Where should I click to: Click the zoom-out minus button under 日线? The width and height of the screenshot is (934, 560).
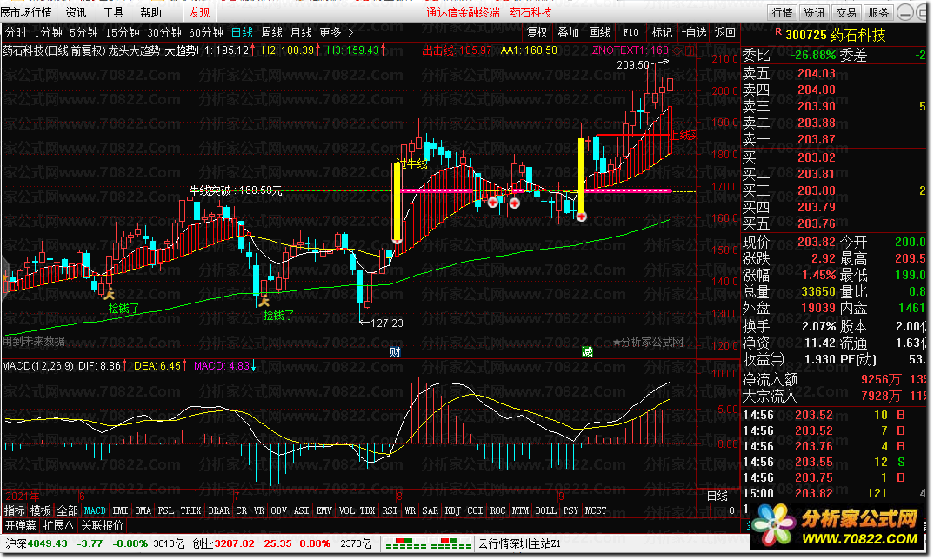(717, 510)
